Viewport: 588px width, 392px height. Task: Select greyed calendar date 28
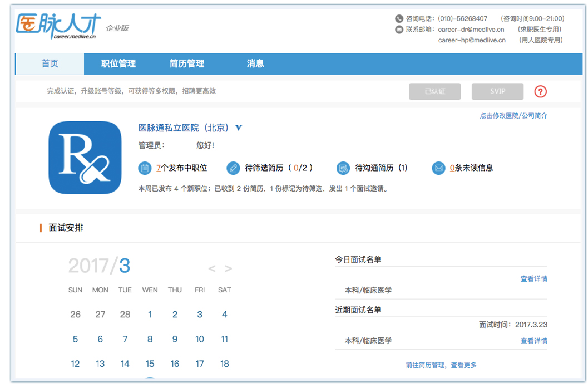(x=125, y=315)
